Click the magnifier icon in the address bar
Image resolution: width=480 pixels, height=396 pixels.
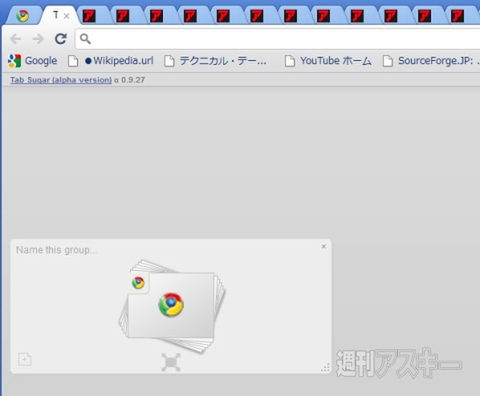[x=85, y=39]
